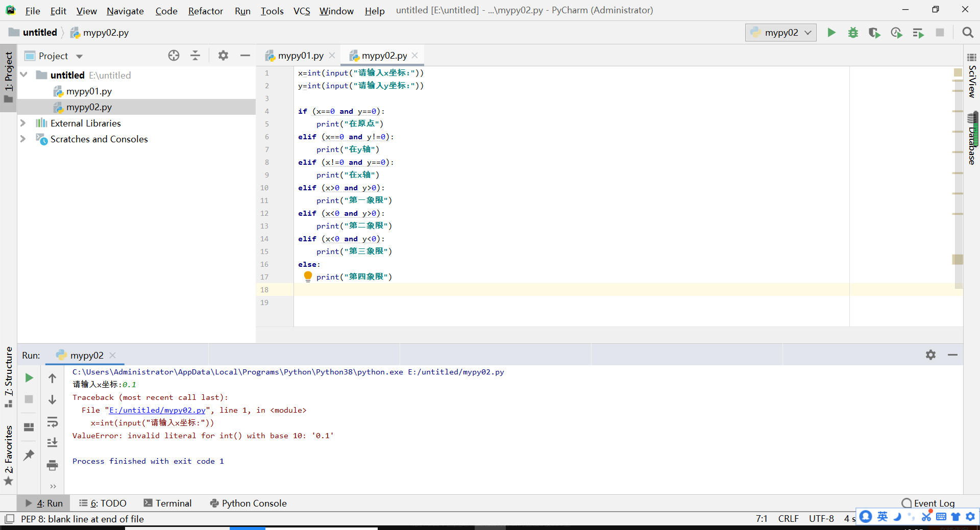Screen dimensions: 980x530
Task: Open the 6: TODO tool window
Action: 103,503
